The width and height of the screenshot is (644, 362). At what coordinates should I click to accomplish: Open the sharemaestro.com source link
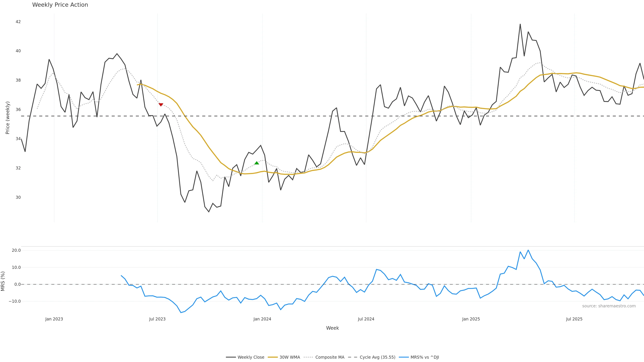coord(609,306)
